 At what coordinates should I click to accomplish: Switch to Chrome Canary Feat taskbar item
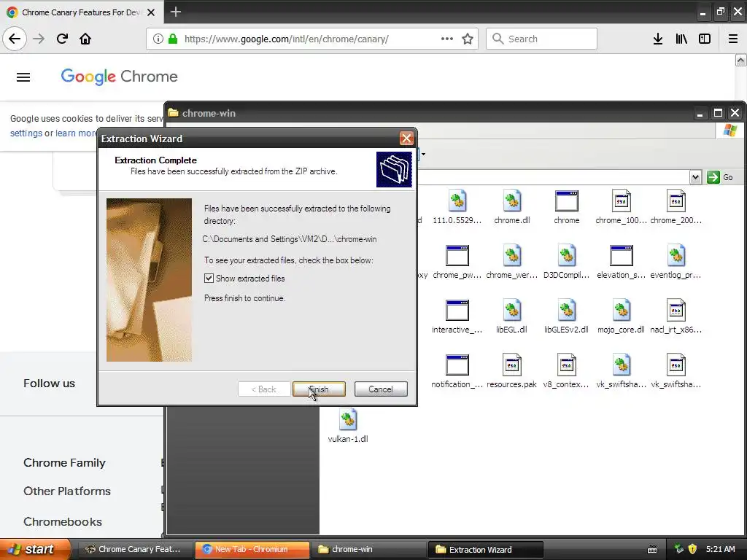pos(135,549)
